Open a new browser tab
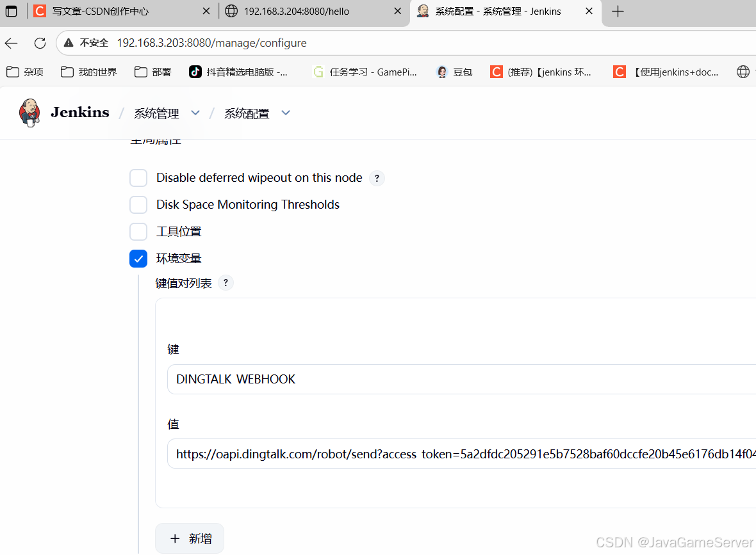The height and width of the screenshot is (555, 756). coord(618,11)
